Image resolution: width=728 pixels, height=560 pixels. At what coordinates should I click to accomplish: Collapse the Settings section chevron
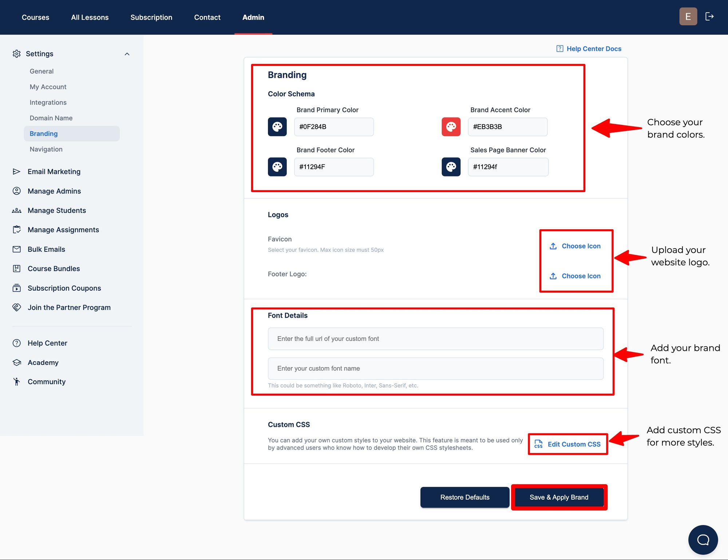pyautogui.click(x=127, y=54)
